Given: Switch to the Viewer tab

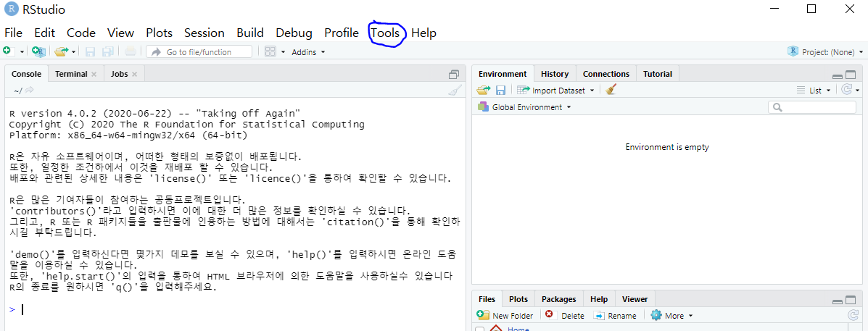Looking at the screenshot, I should pos(635,299).
